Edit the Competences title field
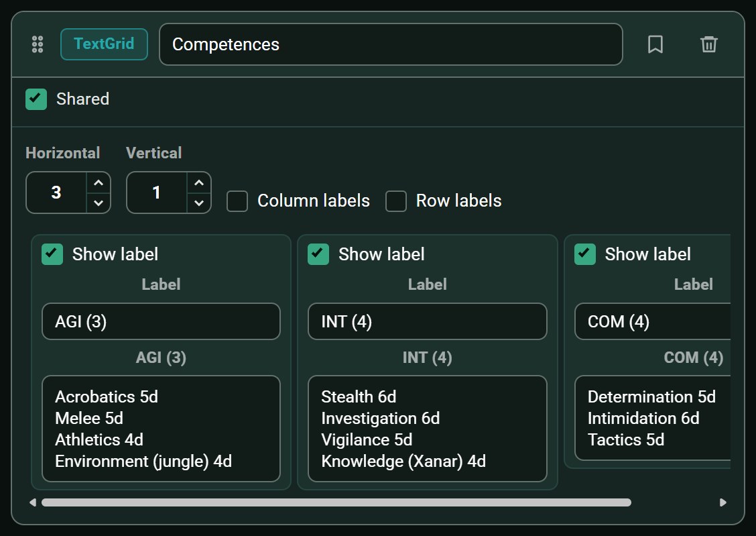Image resolution: width=756 pixels, height=536 pixels. click(391, 44)
